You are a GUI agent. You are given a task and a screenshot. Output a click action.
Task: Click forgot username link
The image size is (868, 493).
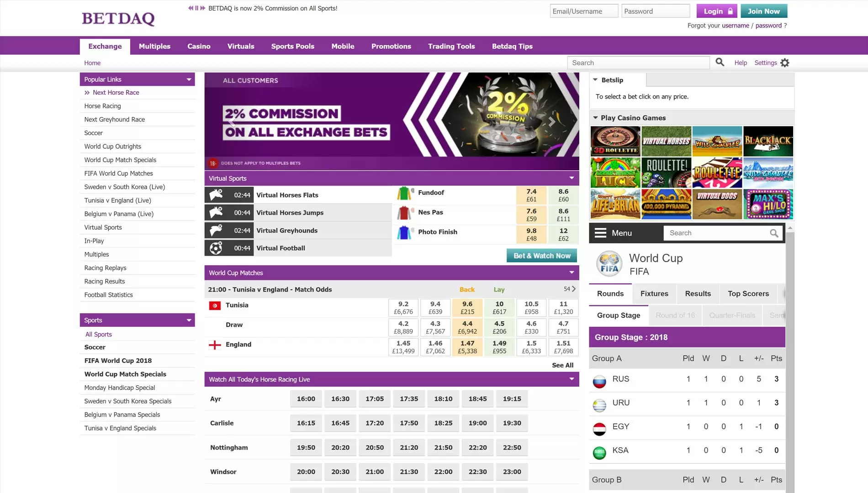(736, 26)
